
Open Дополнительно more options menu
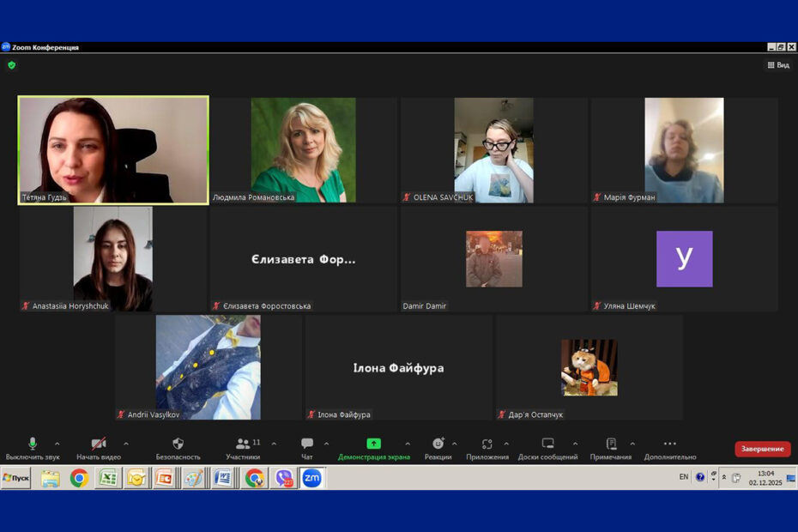[669, 444]
